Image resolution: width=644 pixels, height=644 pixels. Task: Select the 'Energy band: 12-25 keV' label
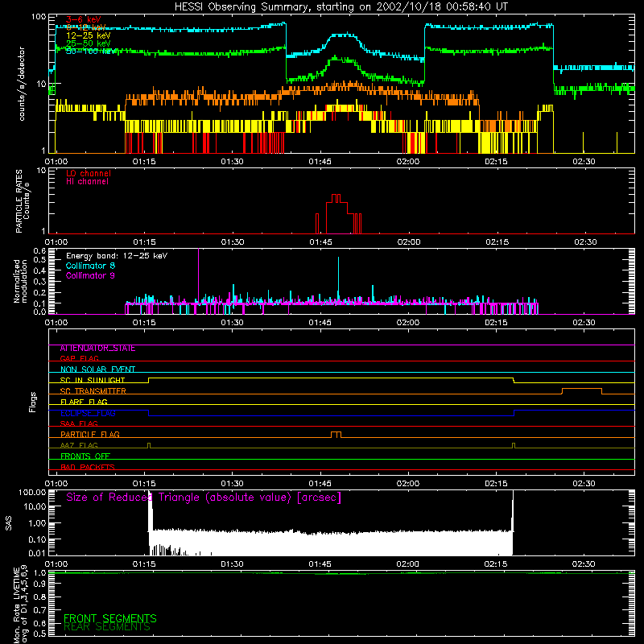click(x=117, y=256)
